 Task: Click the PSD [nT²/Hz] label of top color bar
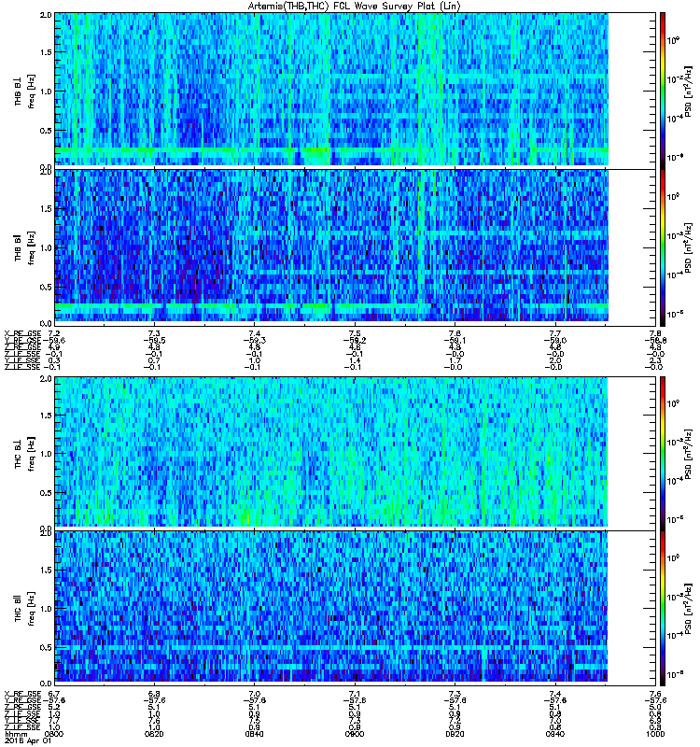point(690,92)
